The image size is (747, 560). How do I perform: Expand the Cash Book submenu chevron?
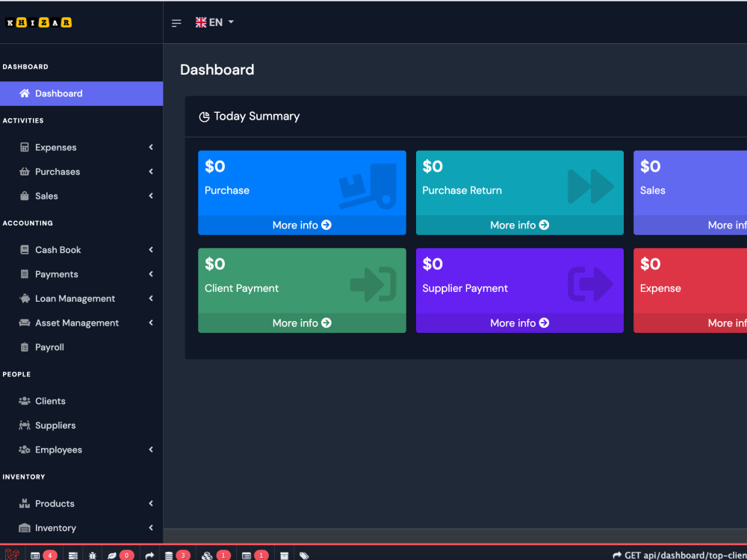click(151, 249)
